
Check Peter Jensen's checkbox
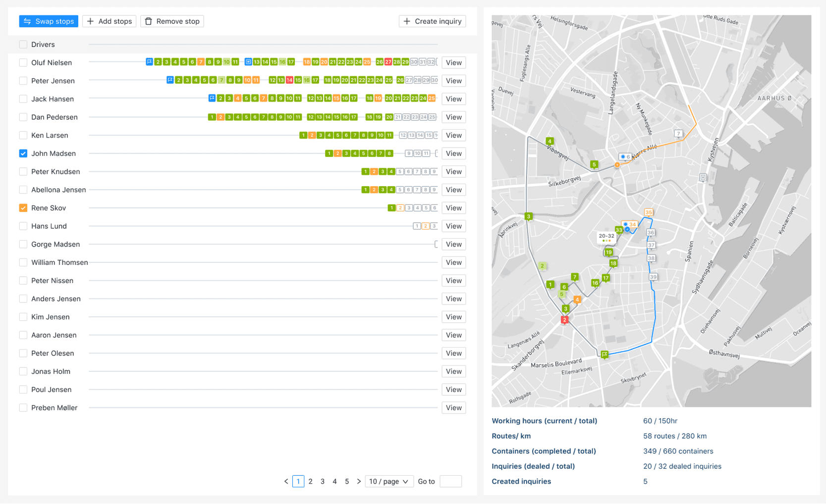coord(23,81)
